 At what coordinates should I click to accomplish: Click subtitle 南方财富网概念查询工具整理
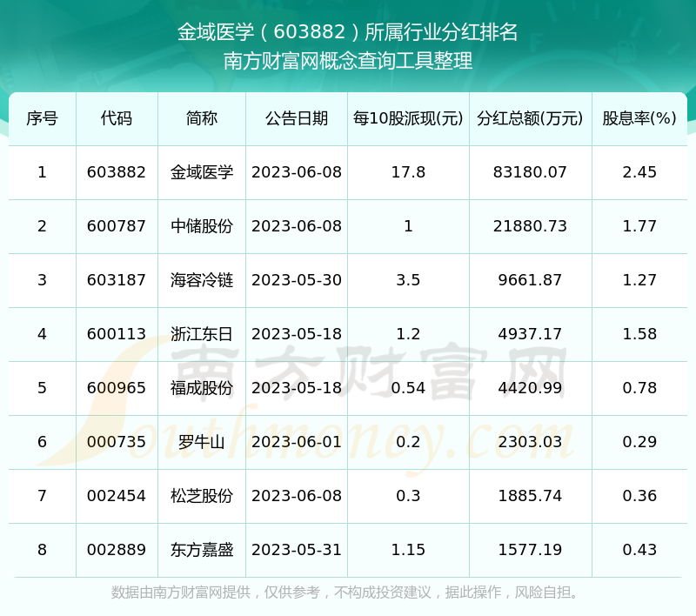[x=348, y=61]
